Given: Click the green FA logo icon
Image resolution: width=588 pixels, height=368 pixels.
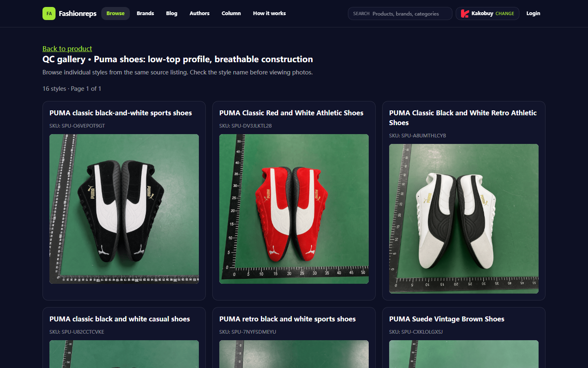Looking at the screenshot, I should (49, 13).
